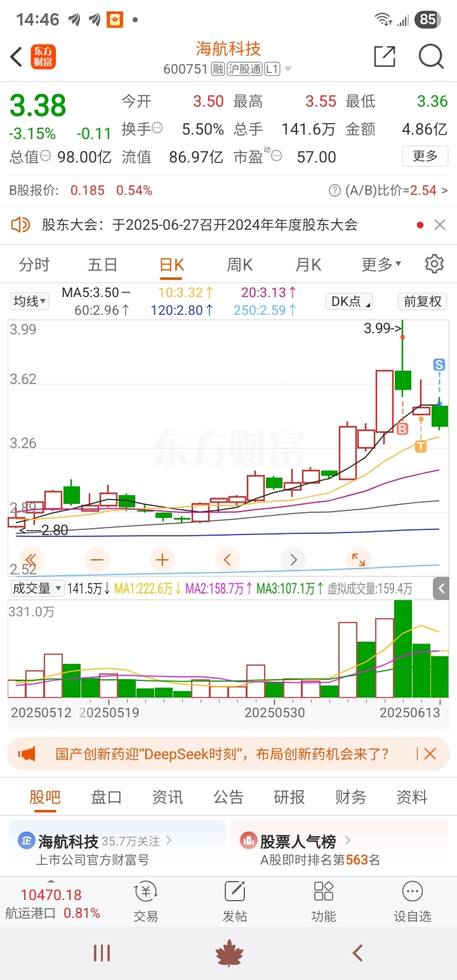Tap the question mark beside (A/B)比价

point(334,190)
